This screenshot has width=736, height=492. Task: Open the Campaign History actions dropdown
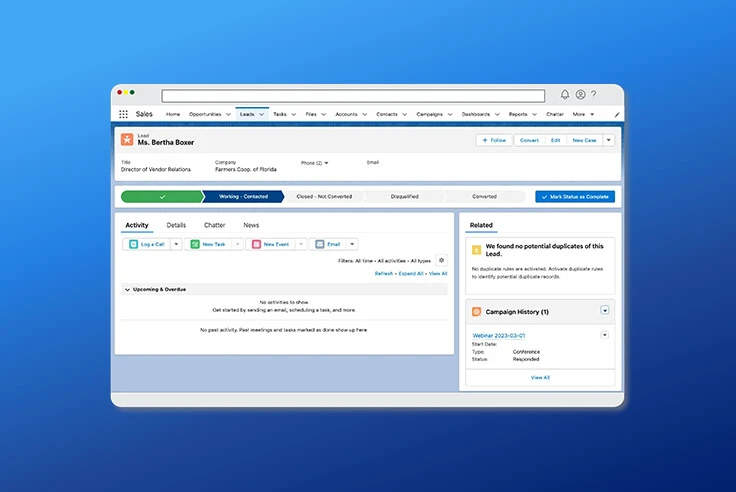(x=605, y=310)
